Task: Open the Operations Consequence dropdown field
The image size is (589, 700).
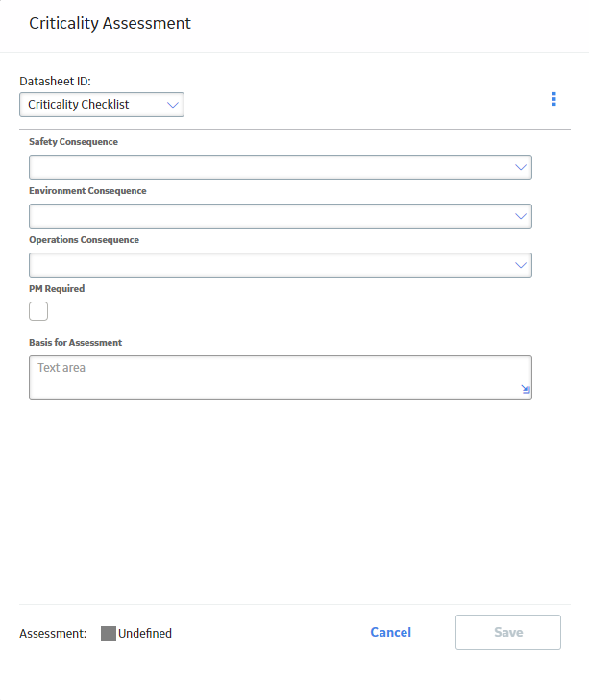Action: click(x=281, y=265)
